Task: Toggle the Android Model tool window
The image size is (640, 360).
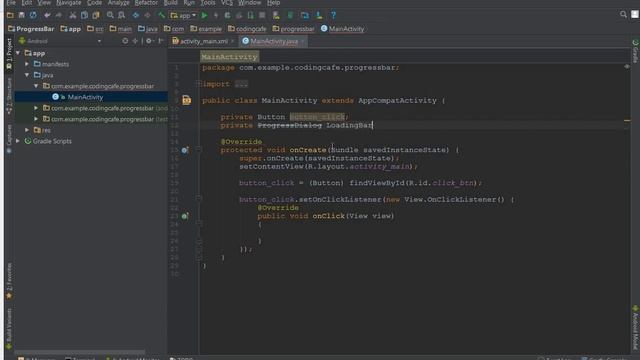Action: tap(635, 327)
